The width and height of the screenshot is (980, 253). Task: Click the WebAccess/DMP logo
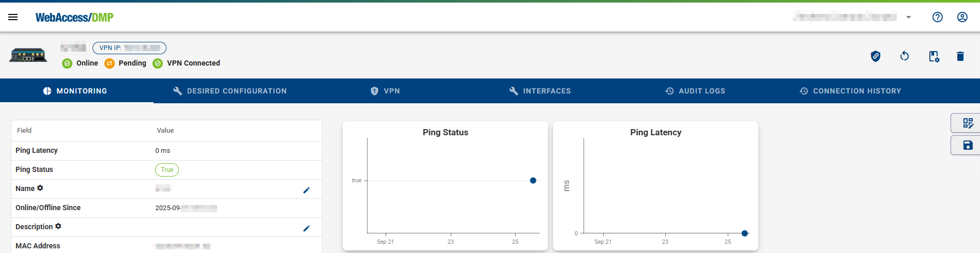pos(74,17)
